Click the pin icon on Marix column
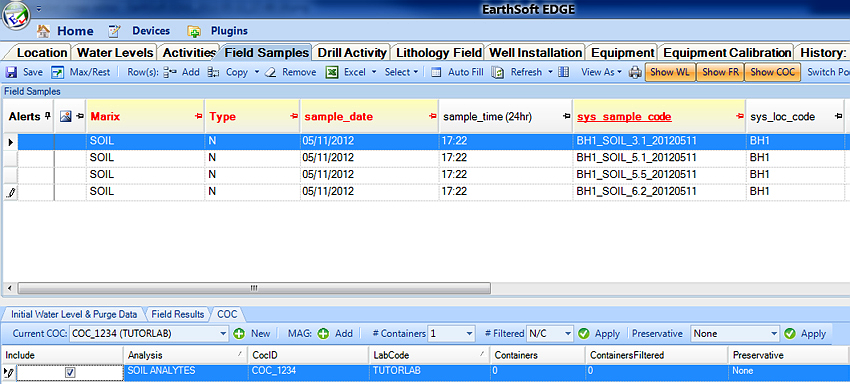Viewport: 850px width, 384px height. [x=198, y=117]
